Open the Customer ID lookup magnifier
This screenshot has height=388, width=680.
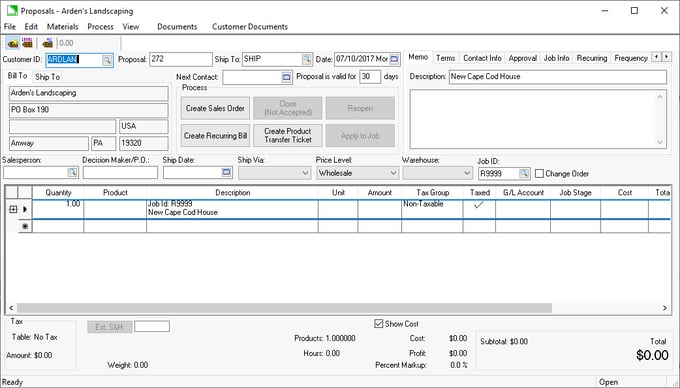click(107, 60)
